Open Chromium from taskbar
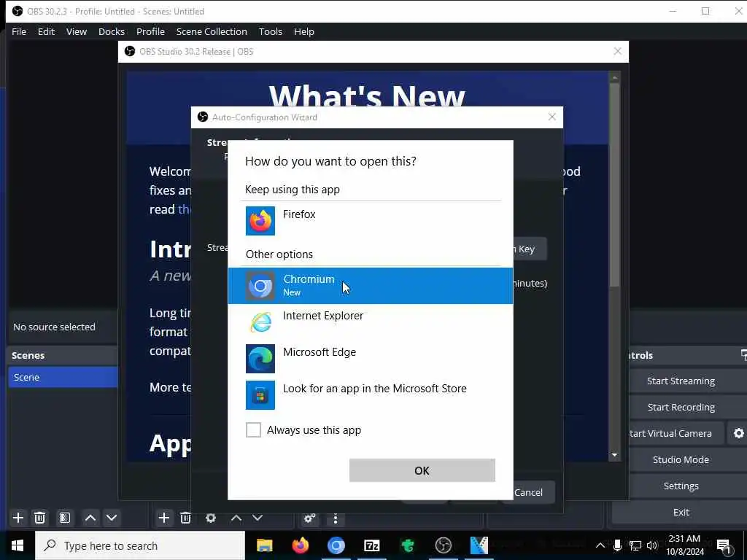The image size is (747, 560). [336, 545]
